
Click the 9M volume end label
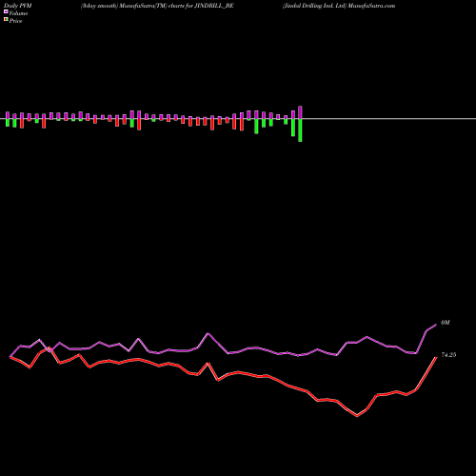[446, 323]
